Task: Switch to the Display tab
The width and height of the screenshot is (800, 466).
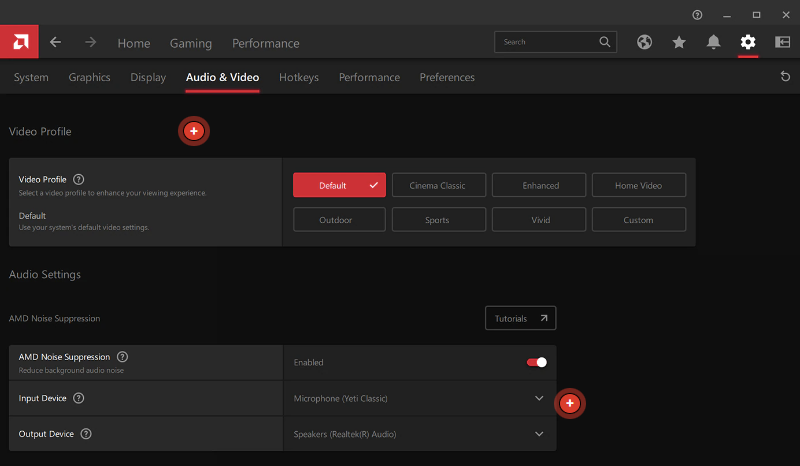Action: pyautogui.click(x=148, y=77)
